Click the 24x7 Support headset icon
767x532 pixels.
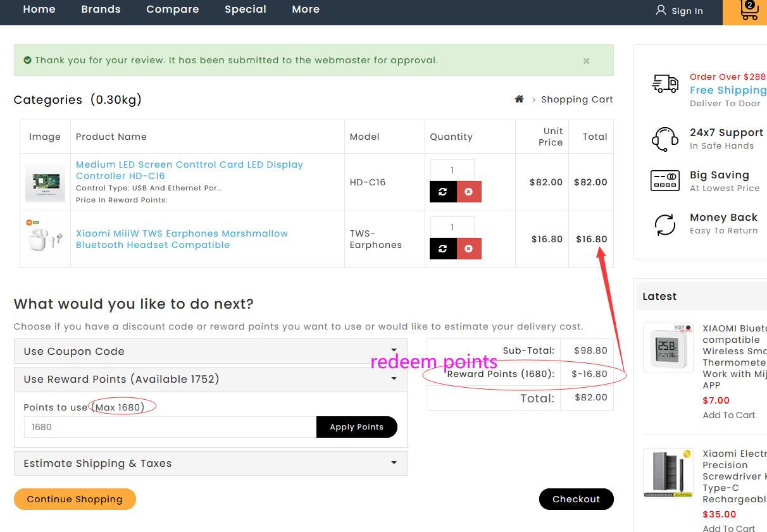pyautogui.click(x=665, y=139)
